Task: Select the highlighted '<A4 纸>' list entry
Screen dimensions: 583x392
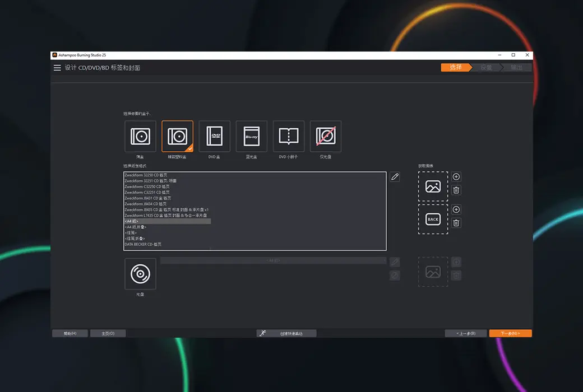Action: coord(167,221)
